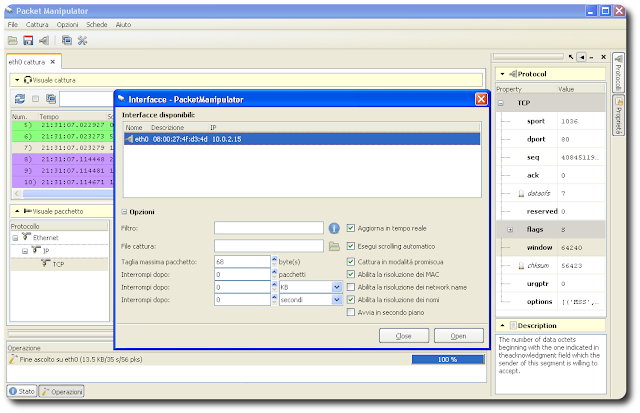Open the secondi unit dropdown
Screen dimensions: 640x413
pos(337,300)
